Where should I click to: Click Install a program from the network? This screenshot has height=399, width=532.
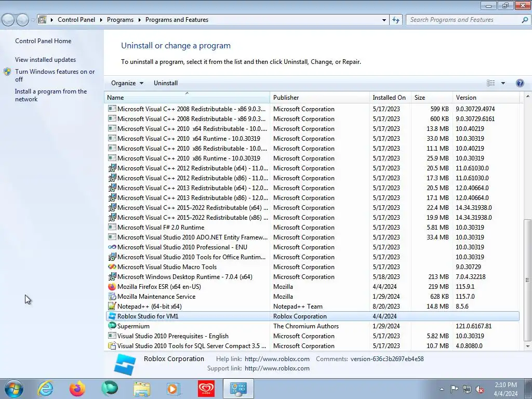pos(51,96)
